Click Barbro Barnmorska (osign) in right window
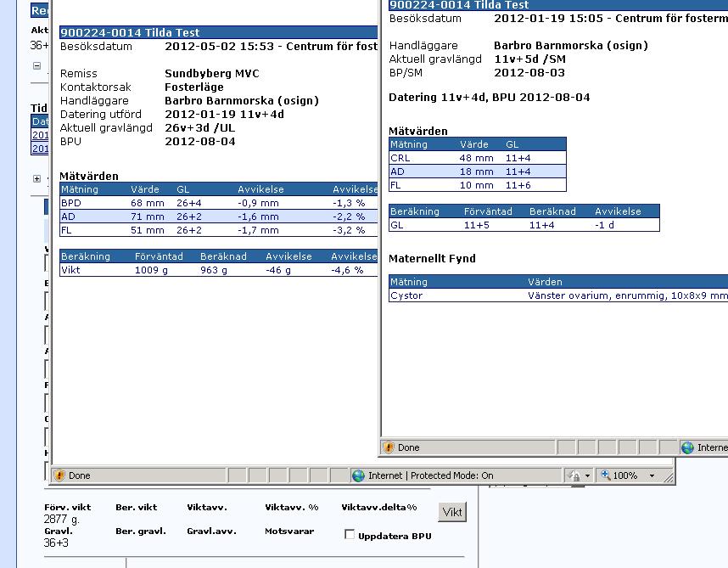728x568 pixels. [x=571, y=46]
